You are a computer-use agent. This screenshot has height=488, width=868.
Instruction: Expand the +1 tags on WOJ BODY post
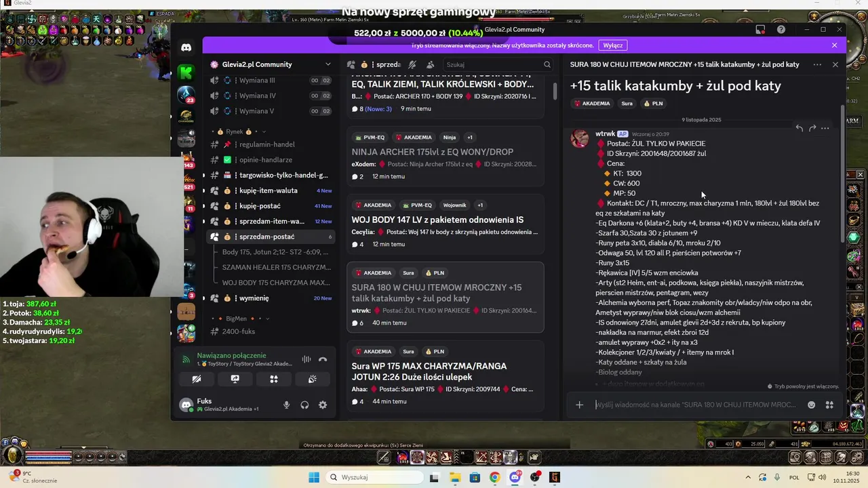click(x=479, y=205)
